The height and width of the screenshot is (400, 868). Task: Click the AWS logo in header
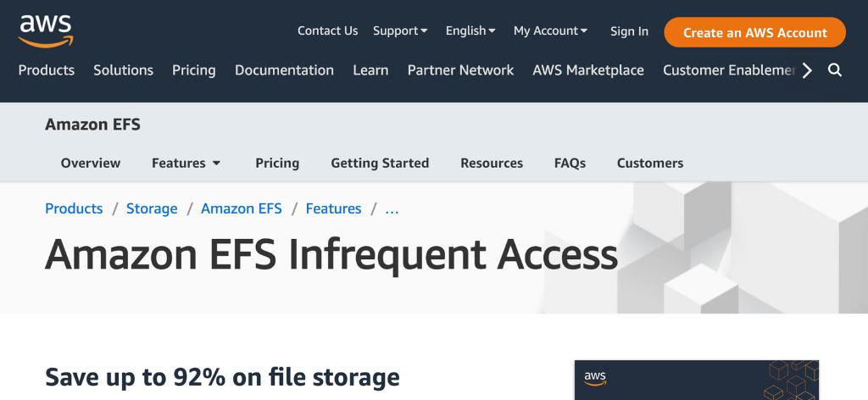[46, 31]
